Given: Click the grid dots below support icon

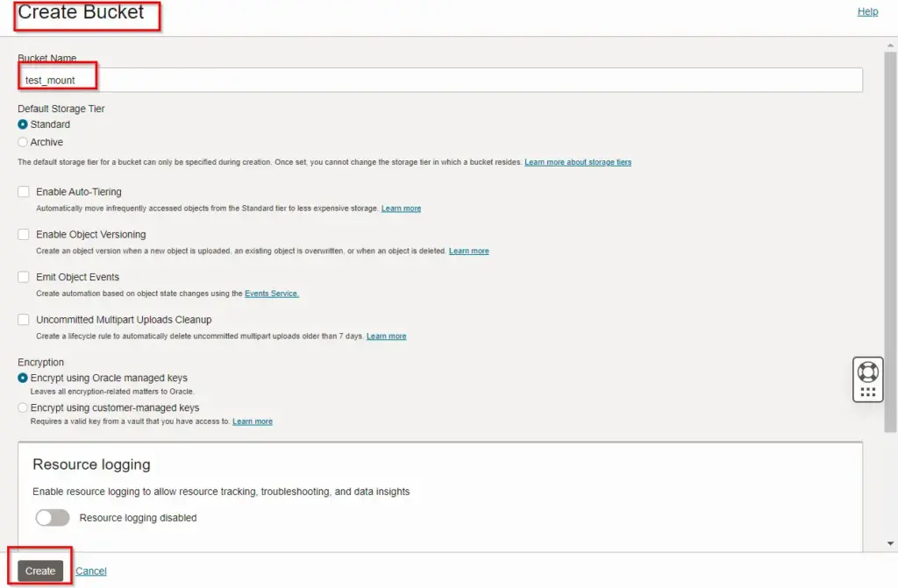Looking at the screenshot, I should tap(867, 392).
